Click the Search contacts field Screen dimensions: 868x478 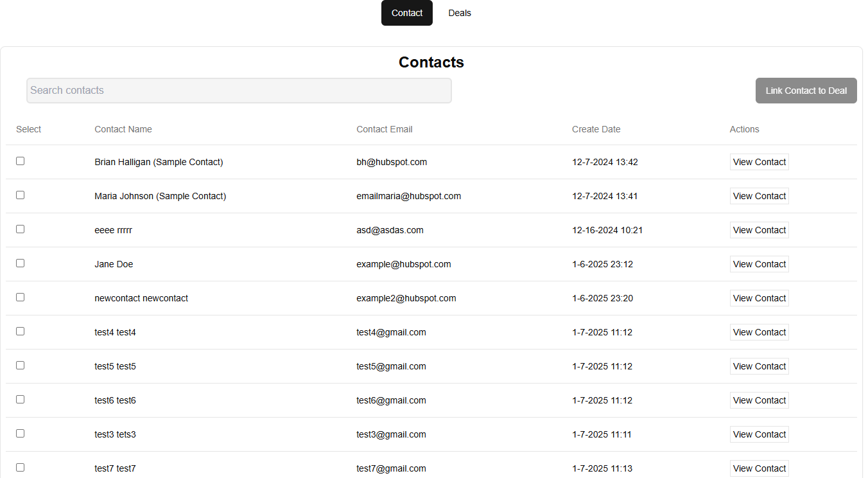point(239,91)
